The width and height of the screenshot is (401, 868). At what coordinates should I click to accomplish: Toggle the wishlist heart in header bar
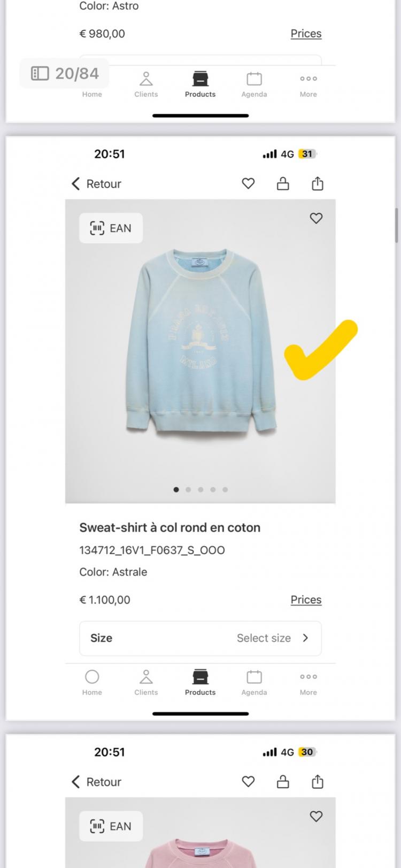(248, 183)
